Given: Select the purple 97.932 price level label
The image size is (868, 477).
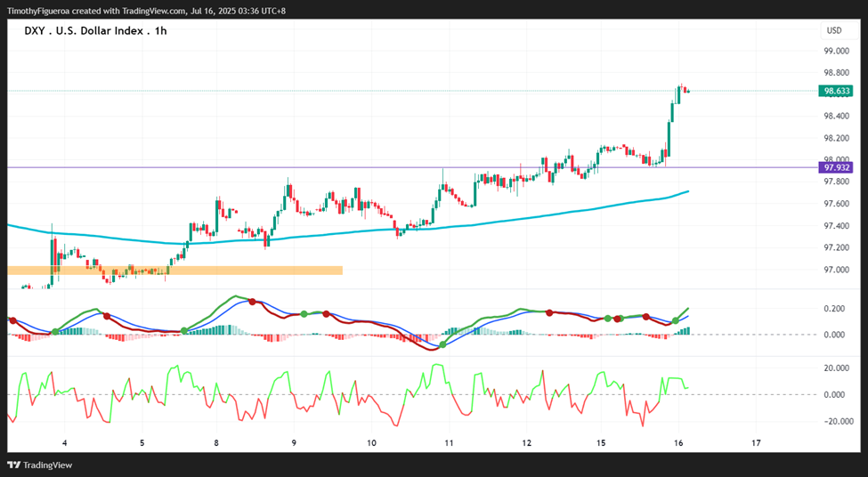Looking at the screenshot, I should coord(835,167).
